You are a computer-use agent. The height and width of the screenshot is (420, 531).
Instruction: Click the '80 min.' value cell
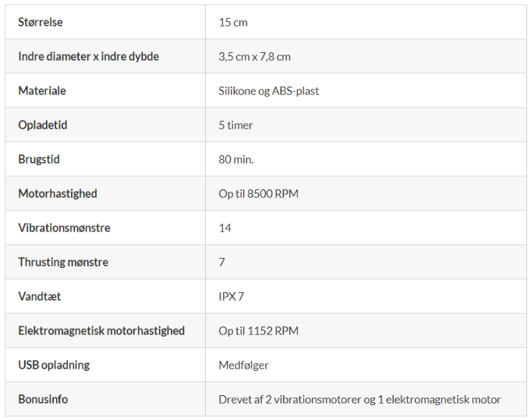click(x=236, y=159)
